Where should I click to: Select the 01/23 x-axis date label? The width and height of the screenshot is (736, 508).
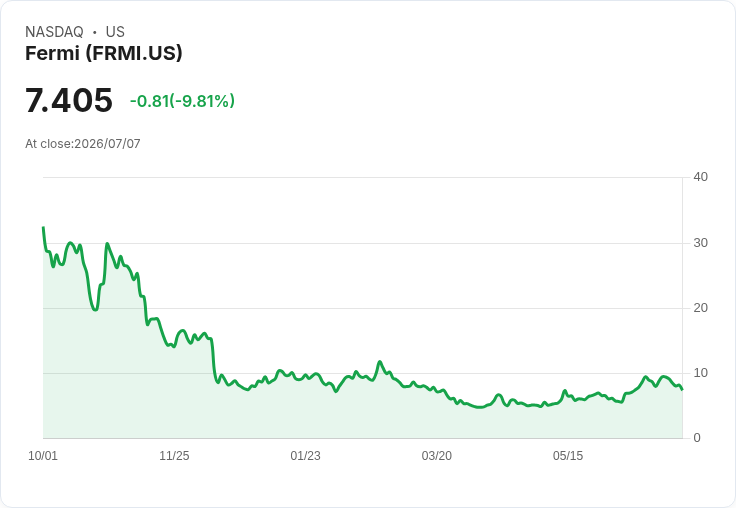[306, 455]
